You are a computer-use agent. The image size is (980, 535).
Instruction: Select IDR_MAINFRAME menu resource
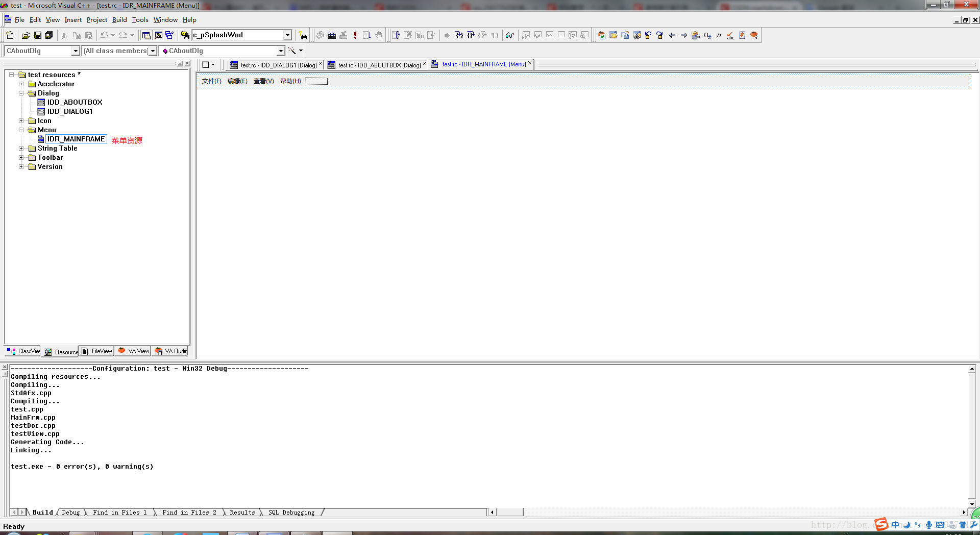pos(76,139)
